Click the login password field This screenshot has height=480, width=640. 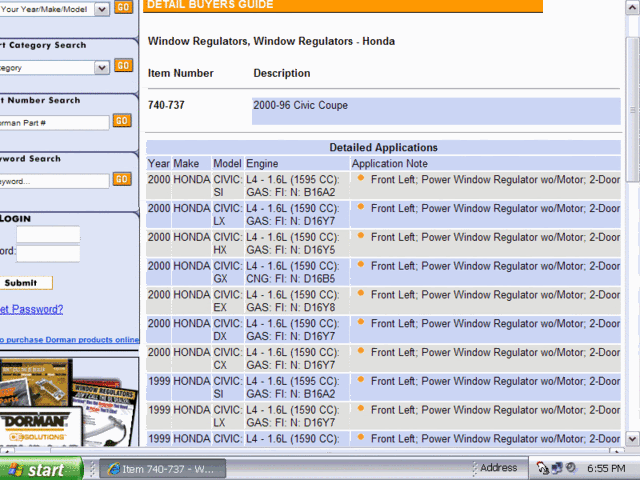[48, 253]
